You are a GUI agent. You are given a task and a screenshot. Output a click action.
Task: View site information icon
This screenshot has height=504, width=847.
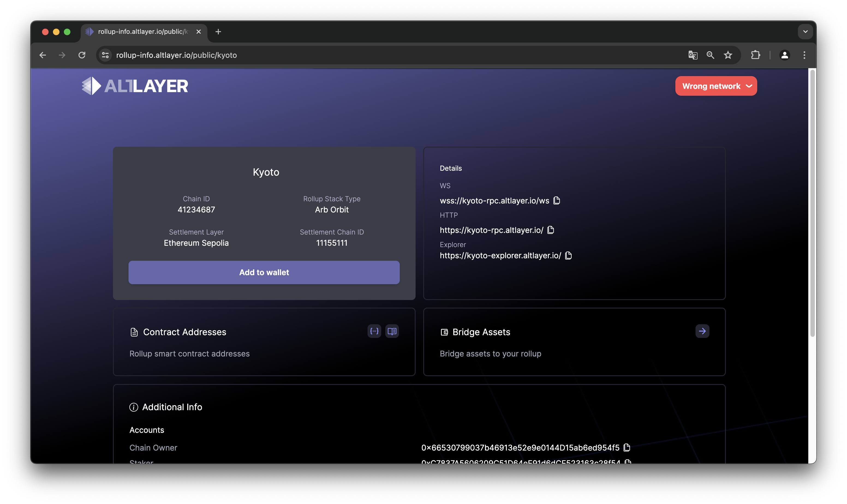[x=105, y=55]
